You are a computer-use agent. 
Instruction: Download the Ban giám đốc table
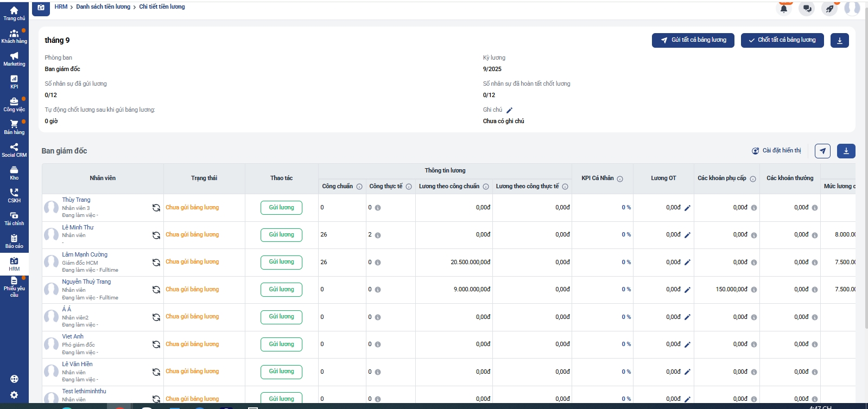[x=846, y=151]
